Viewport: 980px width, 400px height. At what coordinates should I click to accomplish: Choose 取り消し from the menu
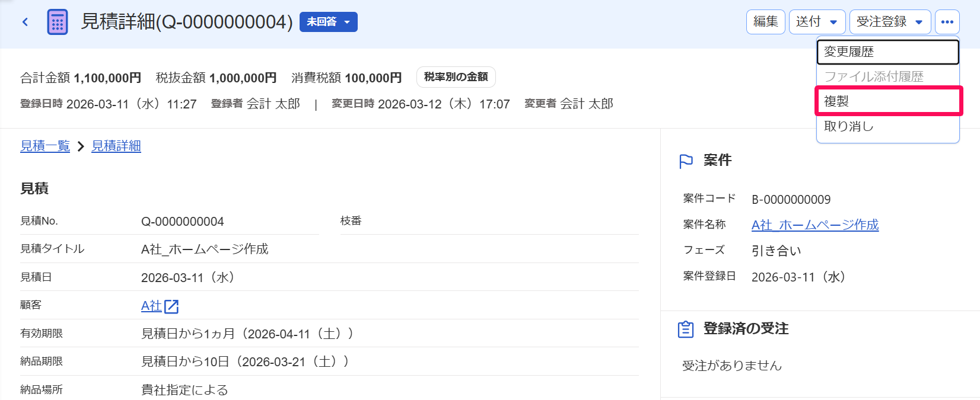pyautogui.click(x=888, y=126)
